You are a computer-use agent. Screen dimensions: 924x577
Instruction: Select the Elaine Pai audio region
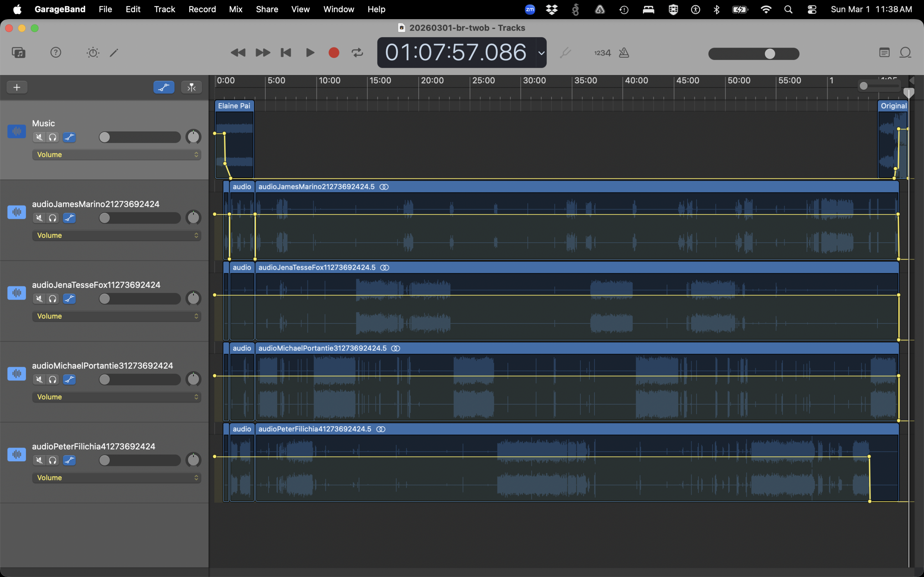click(234, 106)
